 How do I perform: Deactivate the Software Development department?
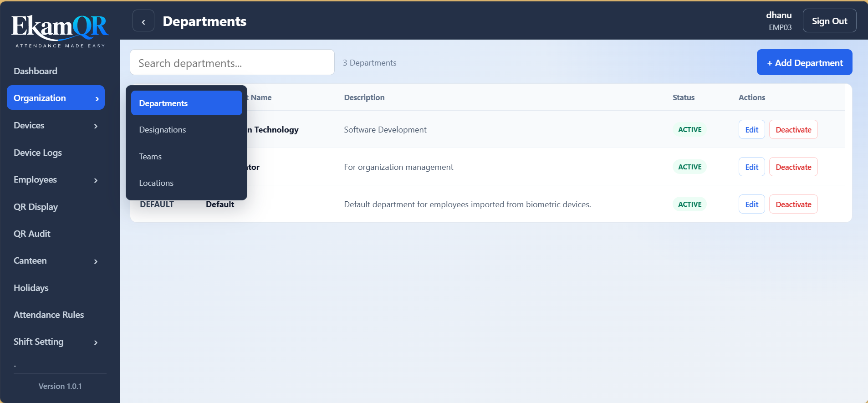(x=793, y=130)
